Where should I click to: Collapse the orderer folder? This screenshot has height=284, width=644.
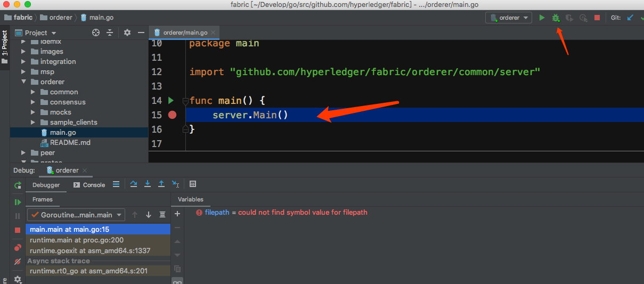[x=23, y=82]
